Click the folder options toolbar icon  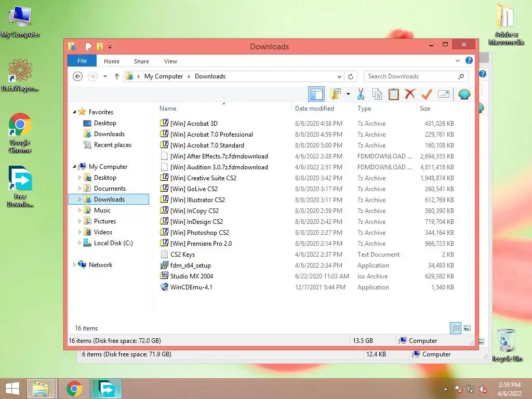pyautogui.click(x=336, y=94)
